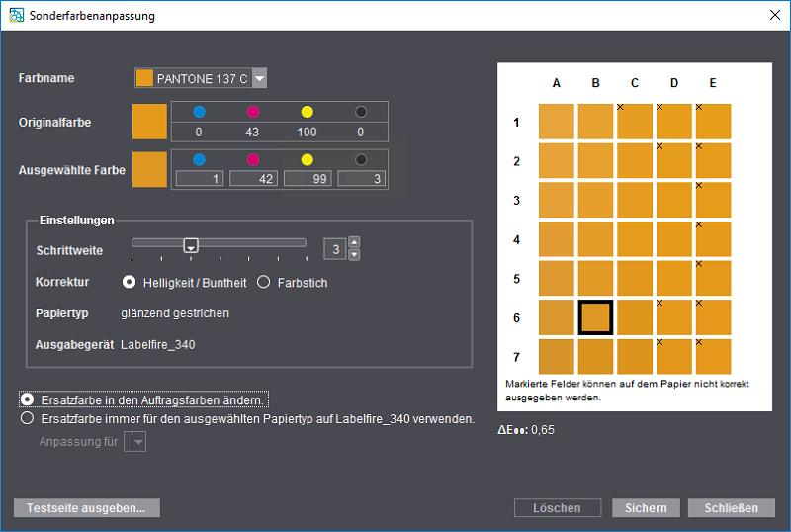Click the Sichern button
Viewport: 791px width, 532px height.
click(647, 508)
